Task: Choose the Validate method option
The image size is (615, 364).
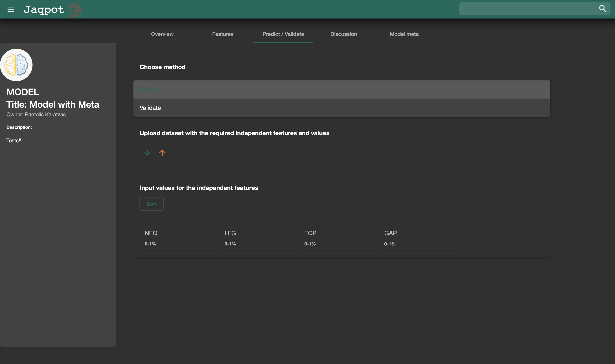Action: point(342,108)
